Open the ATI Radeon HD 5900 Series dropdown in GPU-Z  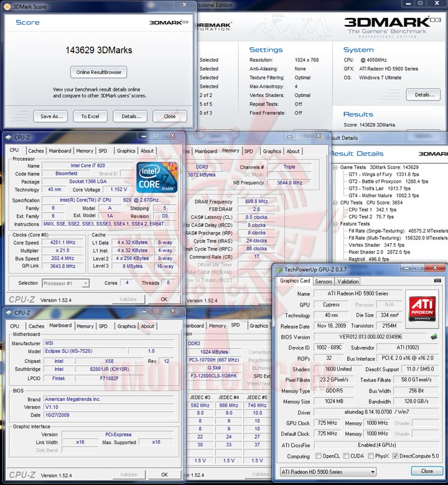coord(328,472)
